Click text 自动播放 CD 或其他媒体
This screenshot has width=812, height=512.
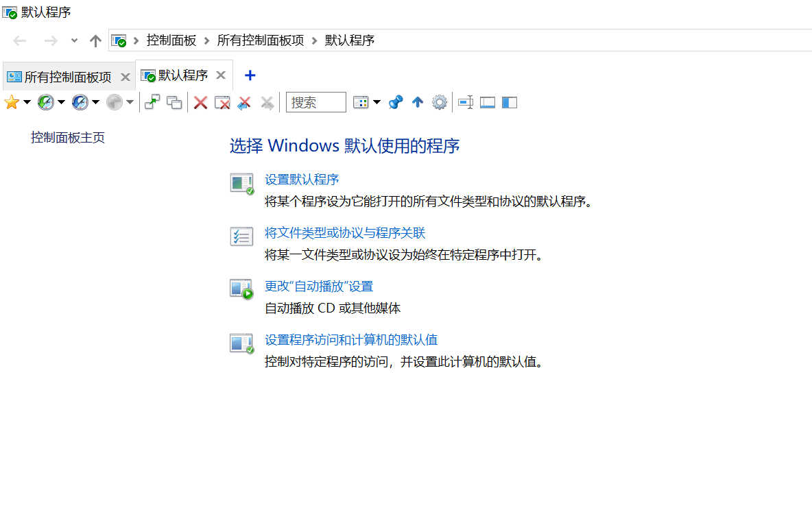tap(333, 308)
